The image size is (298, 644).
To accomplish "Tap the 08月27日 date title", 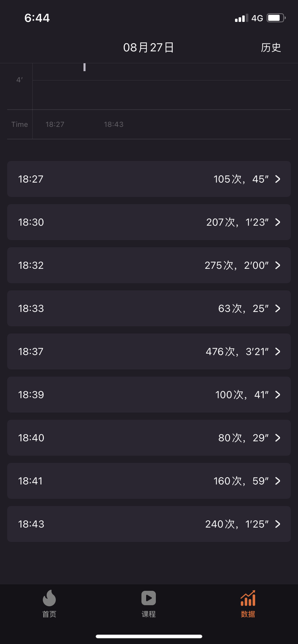I will (x=149, y=47).
